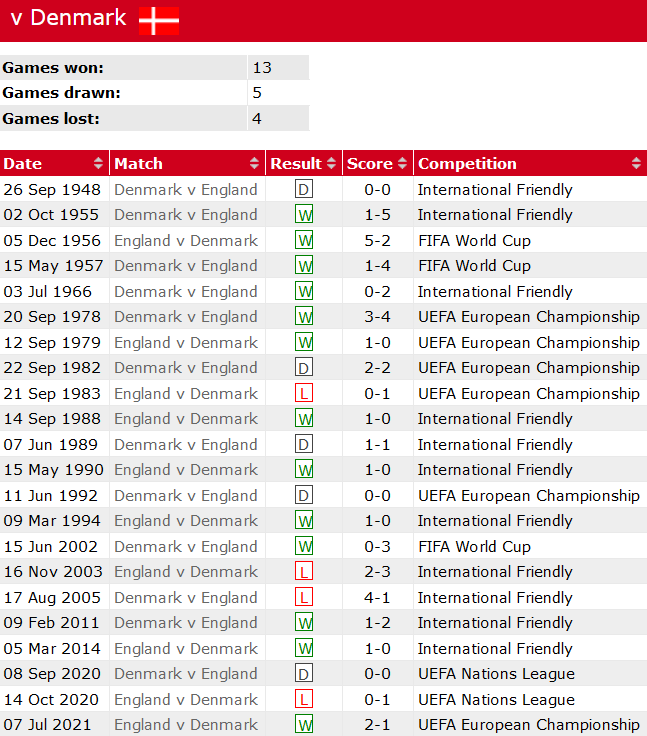Open the 15 Jun 2002 Denmark v England match
Image resolution: width=647 pixels, height=736 pixels.
[186, 547]
